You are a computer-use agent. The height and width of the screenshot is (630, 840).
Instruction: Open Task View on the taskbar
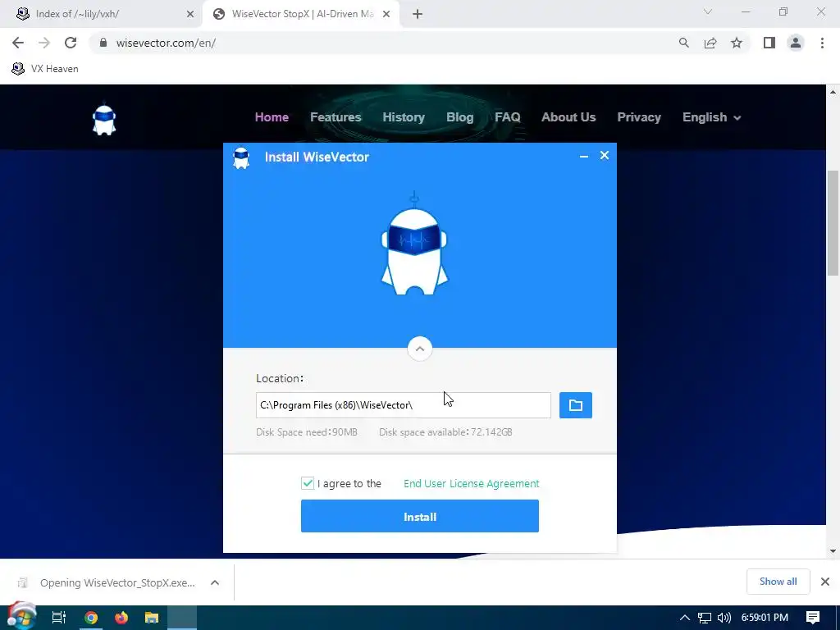pos(59,618)
